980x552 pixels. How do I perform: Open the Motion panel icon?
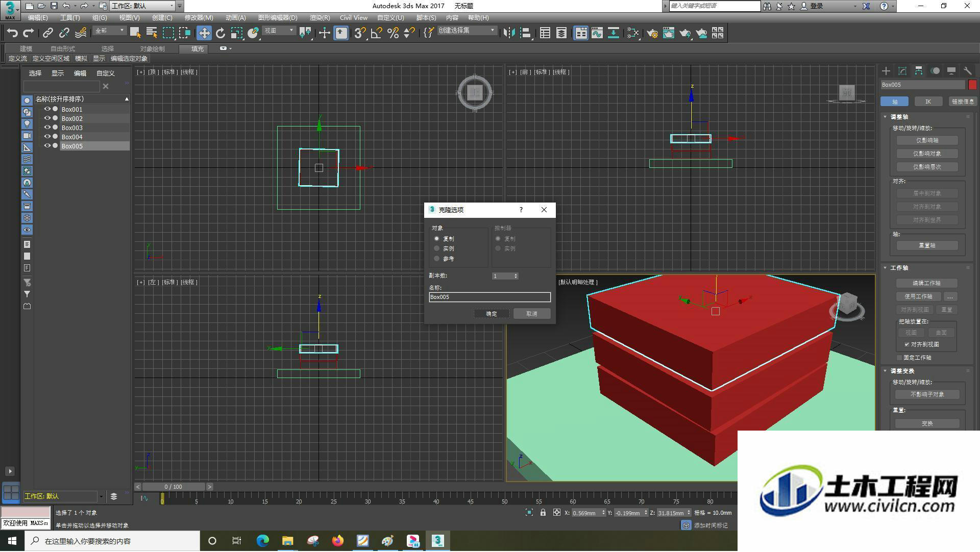[x=935, y=71]
